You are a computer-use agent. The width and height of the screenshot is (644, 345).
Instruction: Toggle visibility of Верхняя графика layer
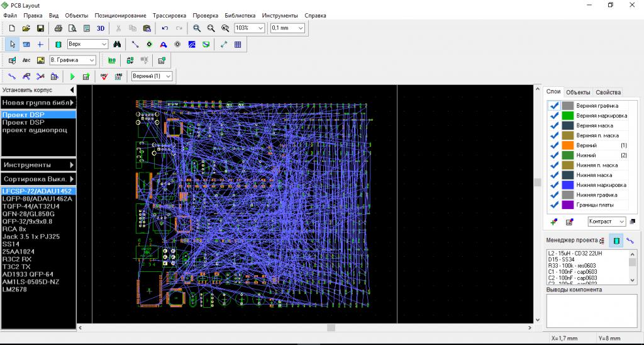point(554,106)
